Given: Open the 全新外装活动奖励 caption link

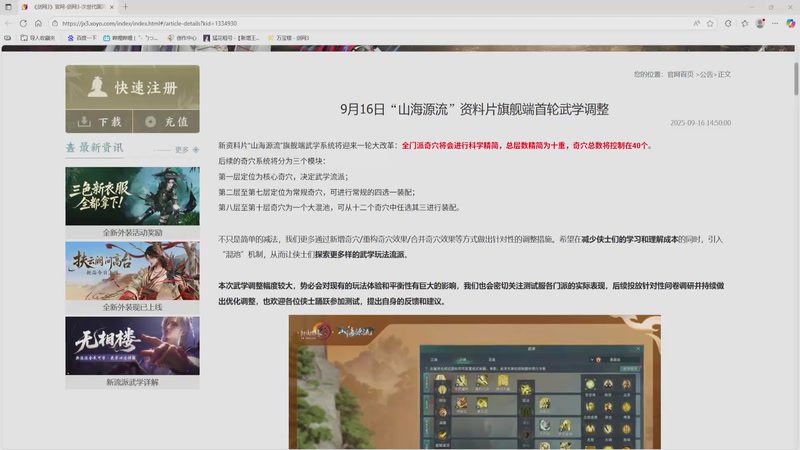Looking at the screenshot, I should pos(133,233).
